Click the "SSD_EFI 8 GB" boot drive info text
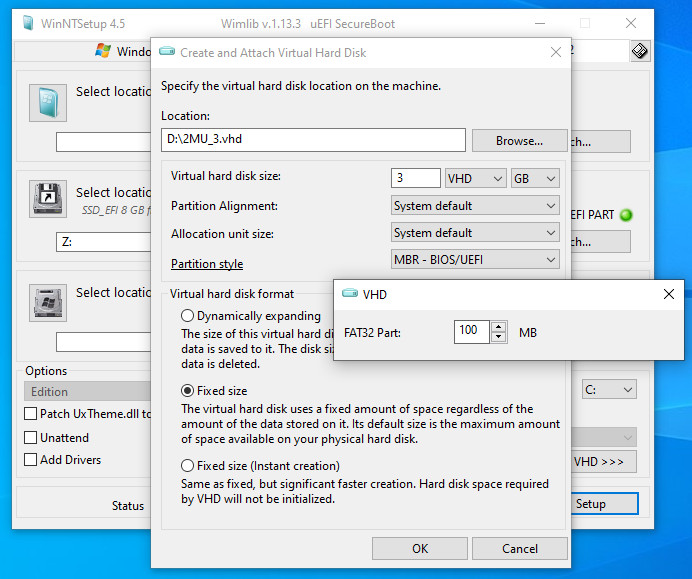The image size is (692, 579). click(116, 211)
